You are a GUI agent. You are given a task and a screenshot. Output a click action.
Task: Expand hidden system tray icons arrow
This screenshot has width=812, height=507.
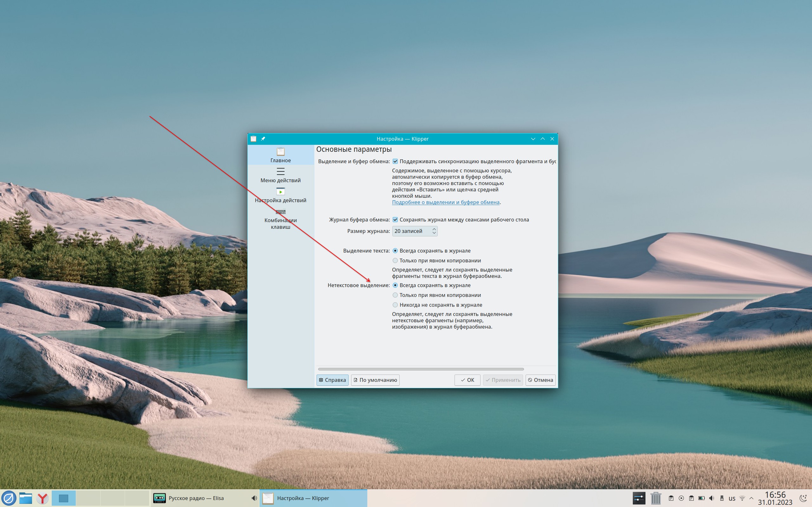coord(752,498)
